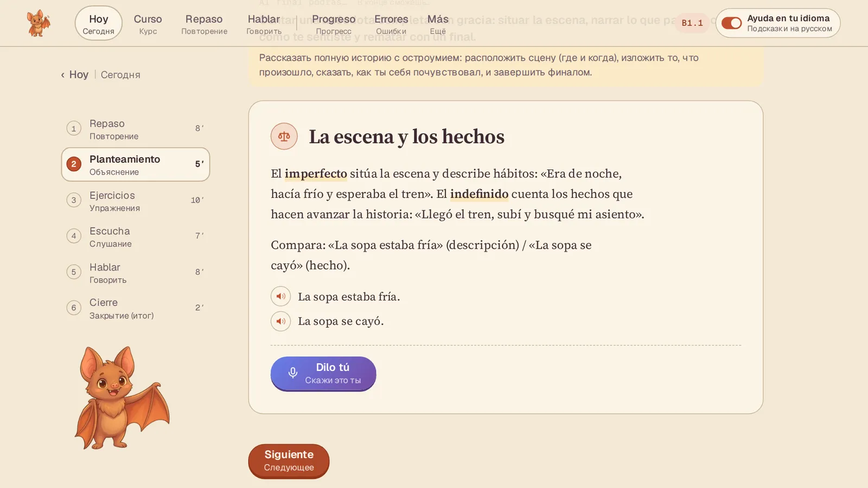Select step 4 Escucha in the sidebar
Screen dimensions: 868x488
point(136,236)
